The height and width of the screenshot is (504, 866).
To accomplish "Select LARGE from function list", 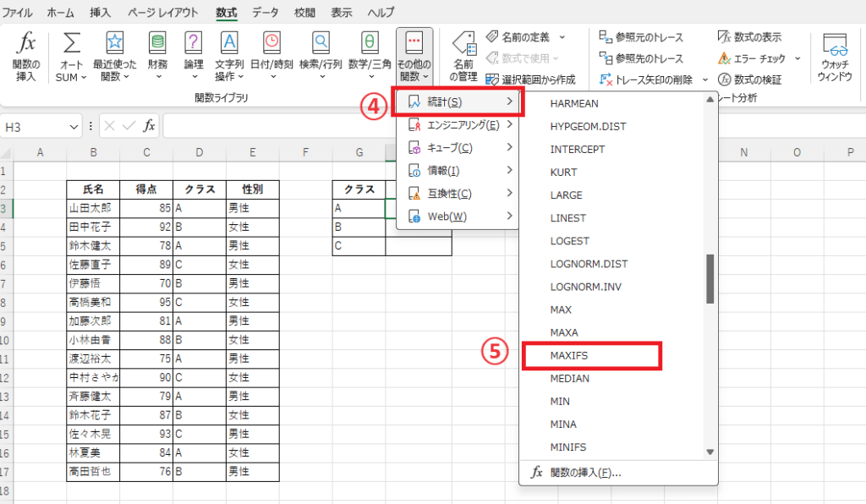I will tap(566, 194).
